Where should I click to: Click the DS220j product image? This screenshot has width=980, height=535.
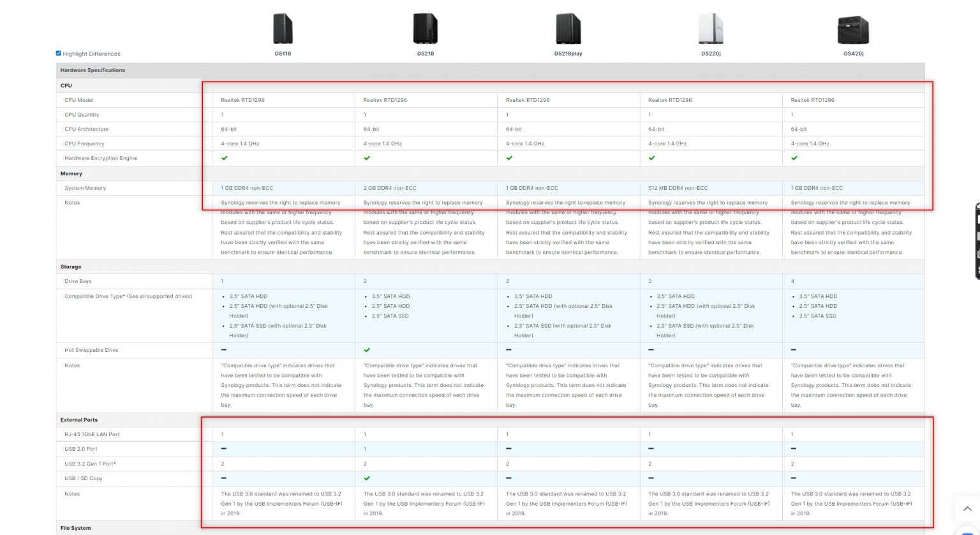[709, 27]
